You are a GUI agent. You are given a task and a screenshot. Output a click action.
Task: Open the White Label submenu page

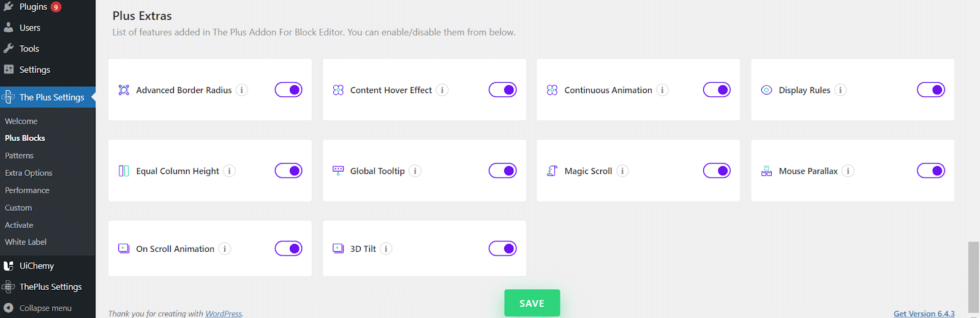pyautogui.click(x=26, y=242)
